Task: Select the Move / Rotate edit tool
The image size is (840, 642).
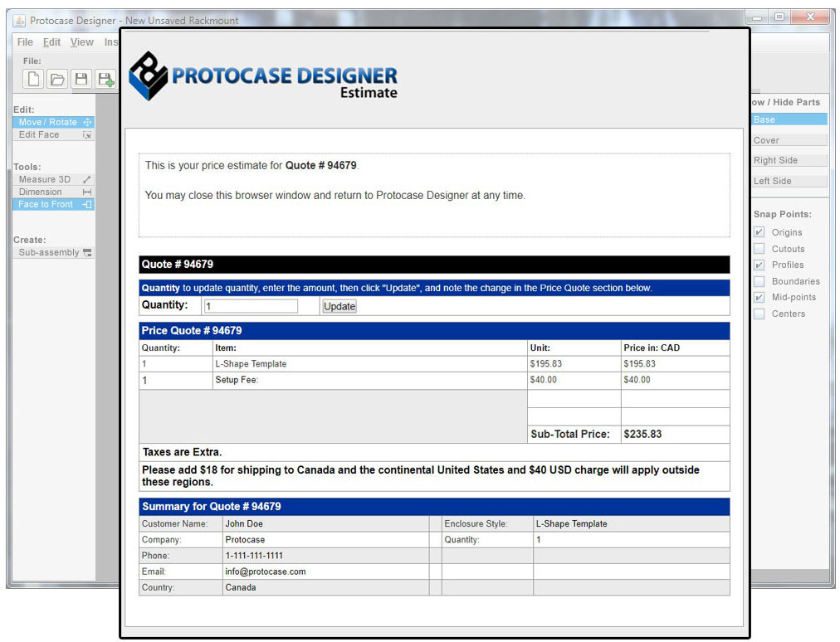Action: 54,122
